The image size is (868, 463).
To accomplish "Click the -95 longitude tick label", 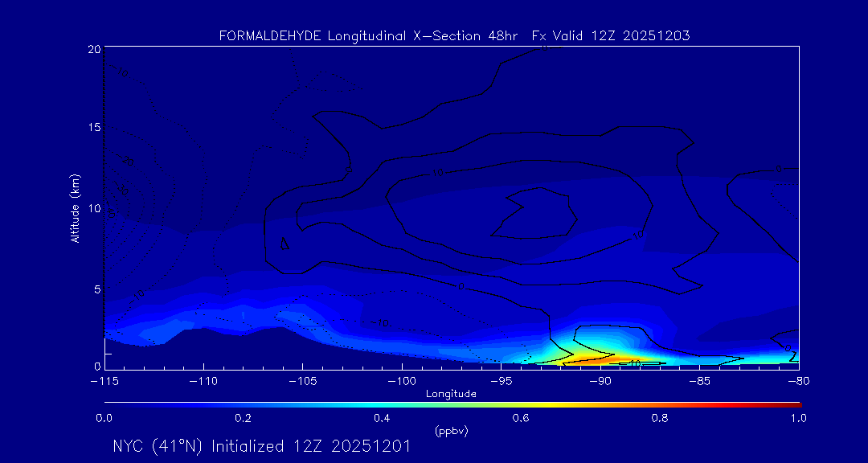I will (501, 382).
